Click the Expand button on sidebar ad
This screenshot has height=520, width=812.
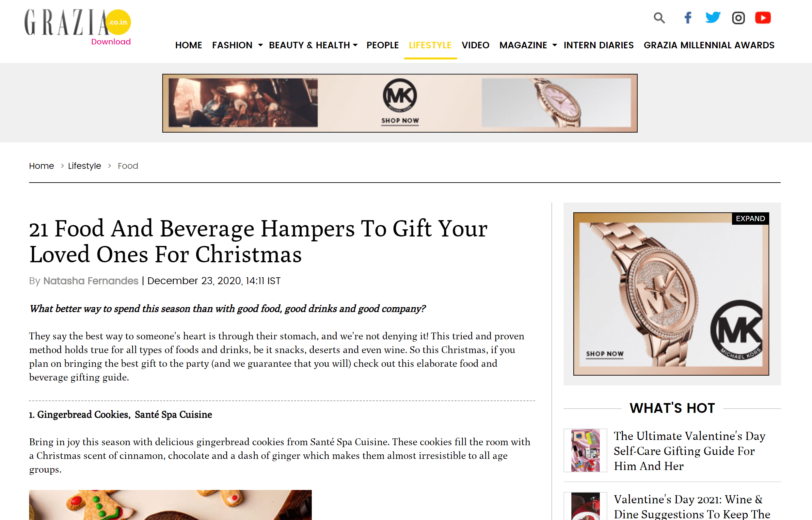[x=750, y=219]
